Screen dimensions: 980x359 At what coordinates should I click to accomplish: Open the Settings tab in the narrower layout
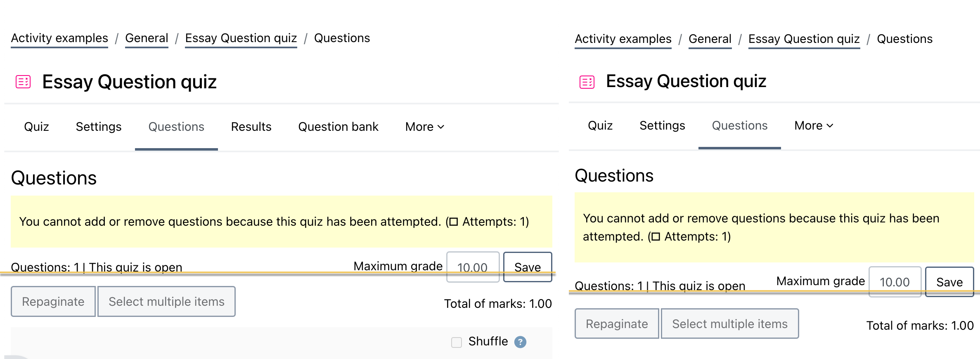click(662, 125)
